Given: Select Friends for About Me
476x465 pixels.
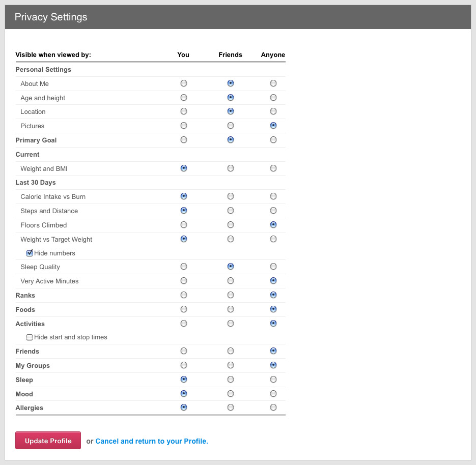Looking at the screenshot, I should click(x=231, y=83).
